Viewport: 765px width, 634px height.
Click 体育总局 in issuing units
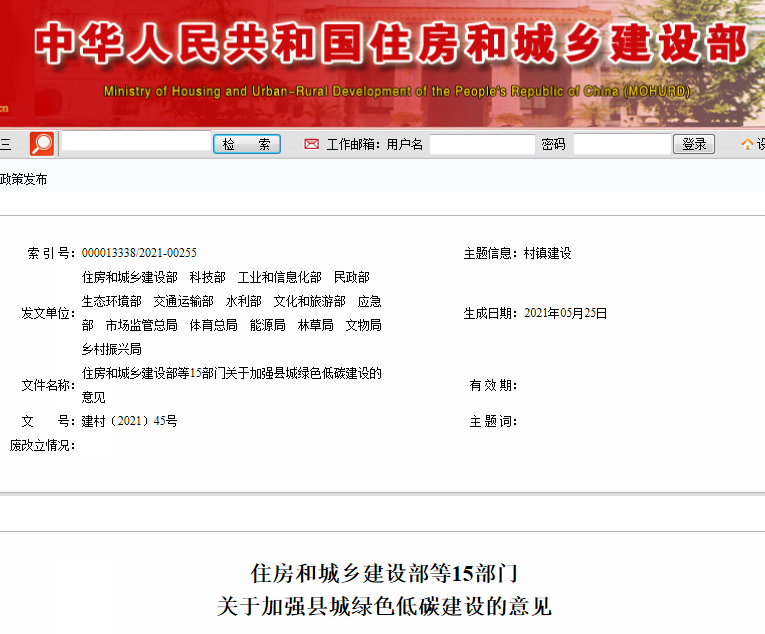[214, 325]
